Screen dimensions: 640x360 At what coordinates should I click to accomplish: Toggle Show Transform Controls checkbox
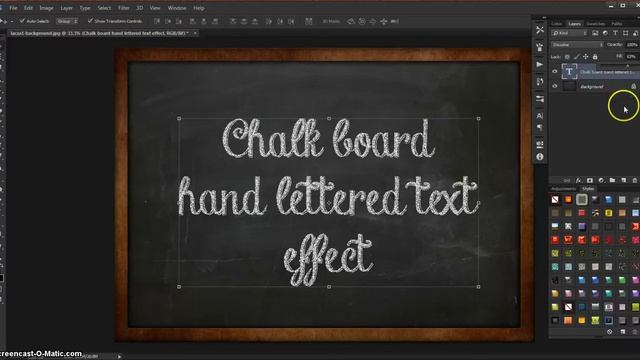coord(90,21)
